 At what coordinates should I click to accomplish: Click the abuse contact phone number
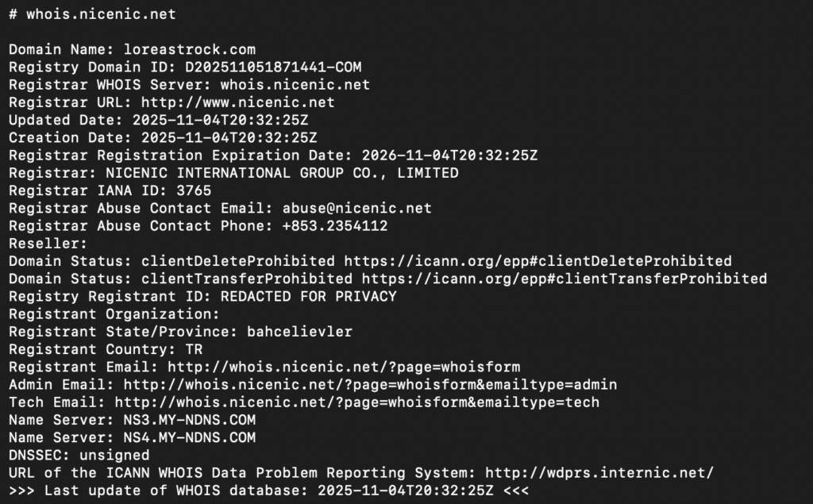pyautogui.click(x=334, y=225)
